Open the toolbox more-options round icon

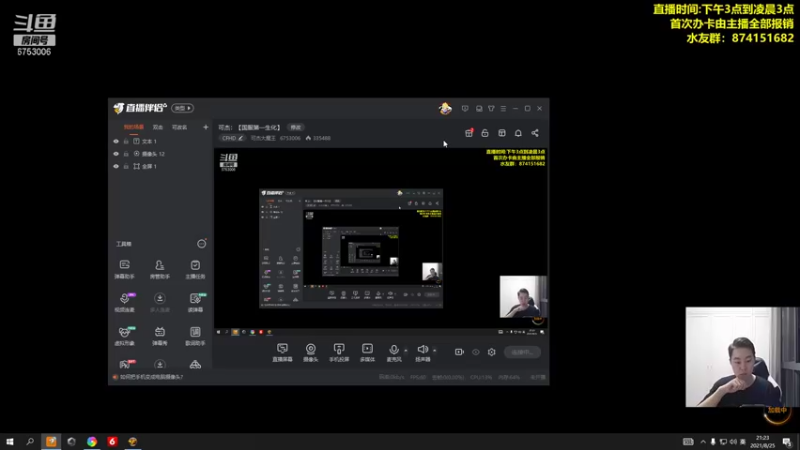[x=202, y=244]
